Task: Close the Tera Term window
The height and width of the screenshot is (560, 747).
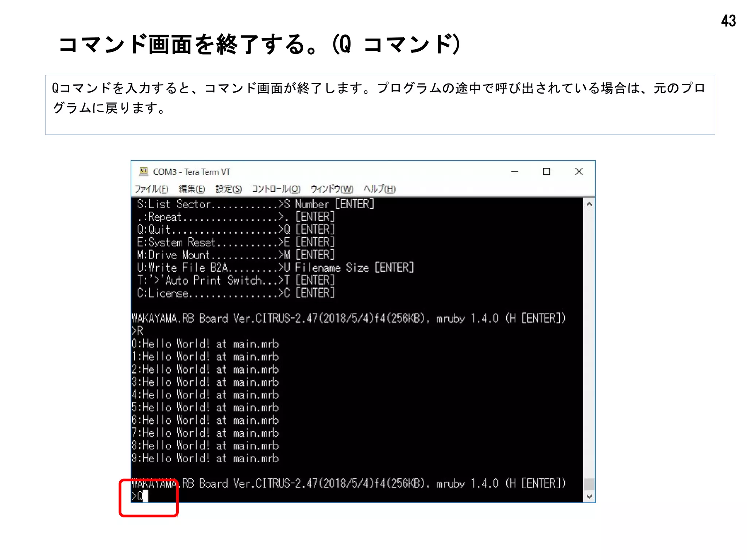Action: point(579,172)
